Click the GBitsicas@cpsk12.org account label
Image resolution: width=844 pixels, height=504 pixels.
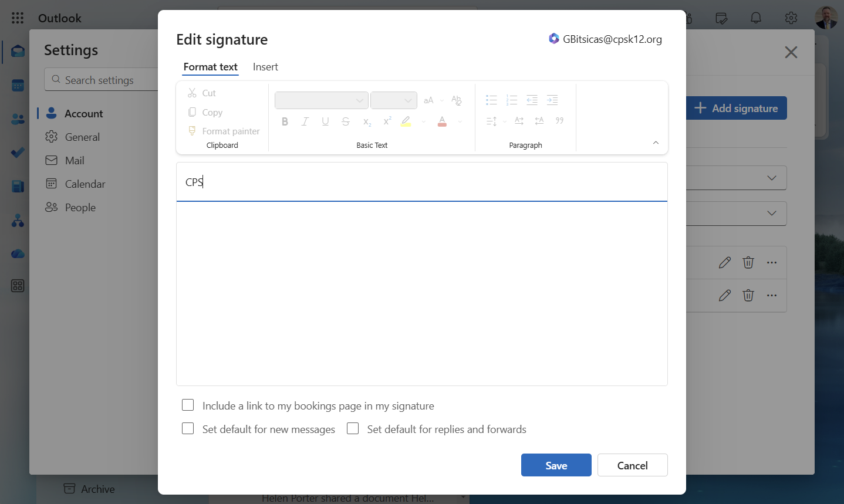pos(606,39)
